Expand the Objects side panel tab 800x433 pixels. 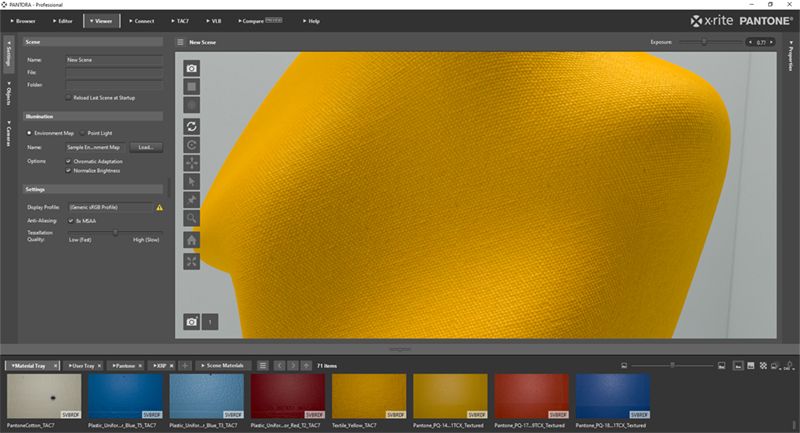[x=8, y=93]
